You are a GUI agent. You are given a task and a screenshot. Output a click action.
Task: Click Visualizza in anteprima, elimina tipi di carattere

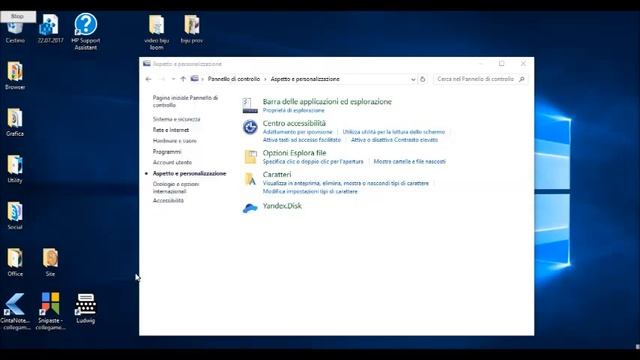(346, 184)
